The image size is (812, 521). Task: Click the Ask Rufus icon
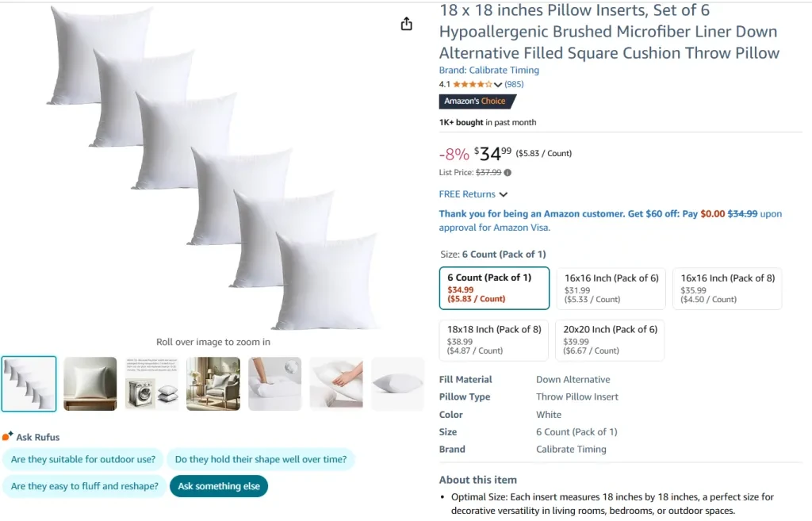[x=8, y=437]
